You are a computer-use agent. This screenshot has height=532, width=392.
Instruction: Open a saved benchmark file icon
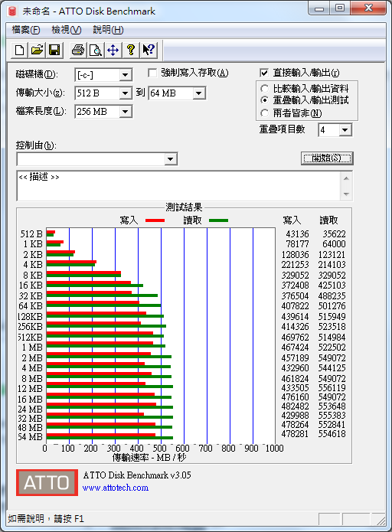click(x=37, y=51)
